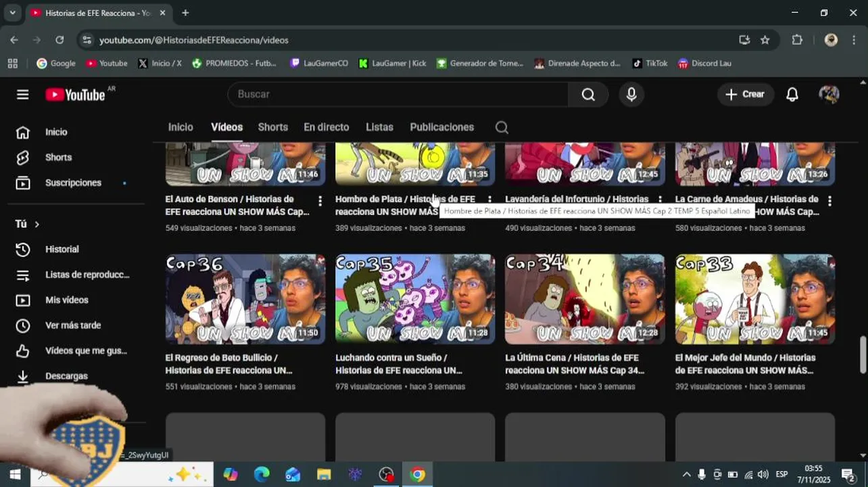Click the Cap34 video thumbnail
The image size is (868, 487).
coord(585,299)
